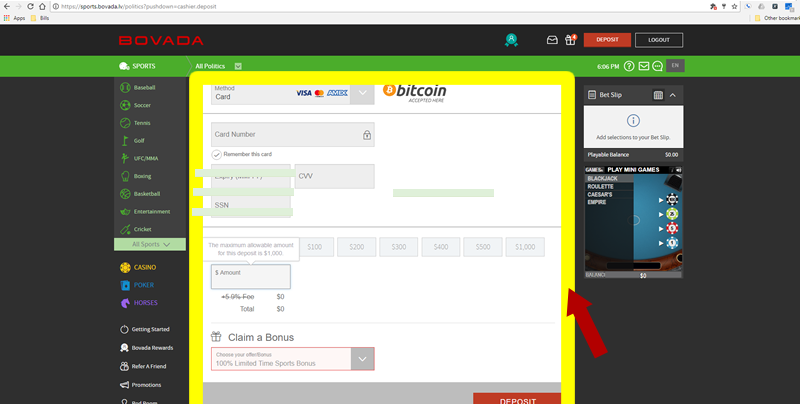Toggle the Remember this card checkbox
Screen dimensions: 800x404
[x=217, y=155]
